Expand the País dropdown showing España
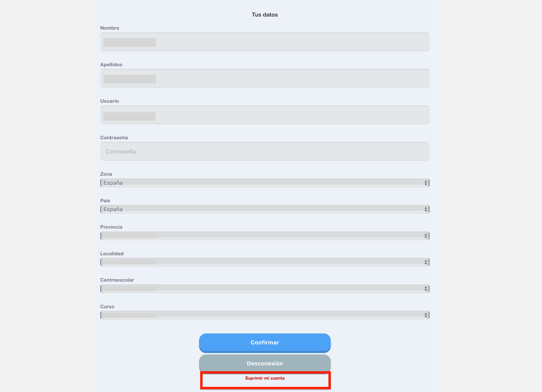 tap(264, 209)
